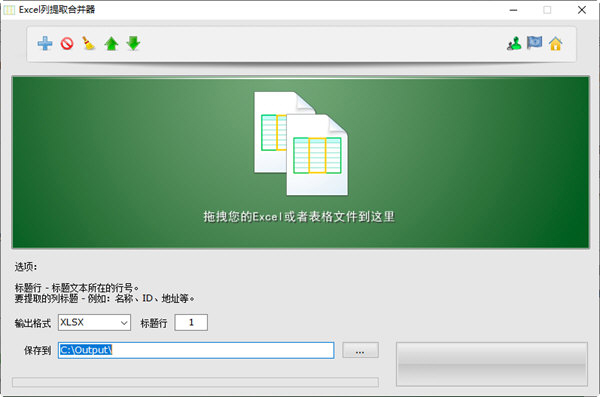Click the green file drop area

[x=300, y=162]
